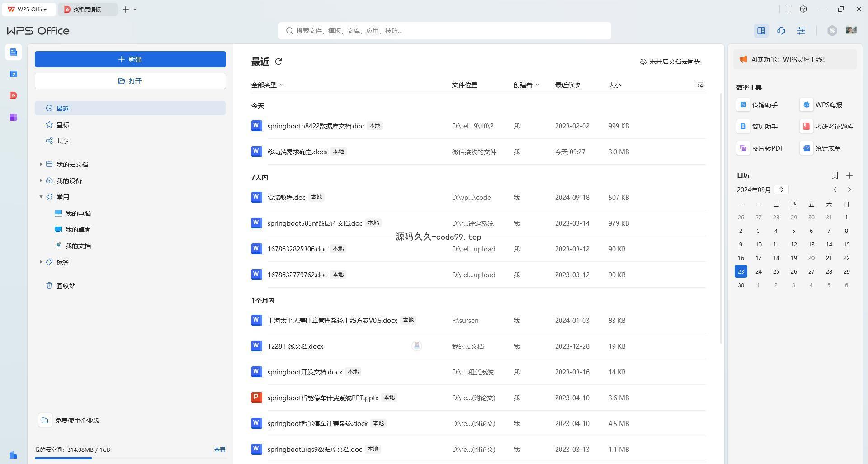Click the hexagon membership icon
Viewport: 868px width, 464px height.
[832, 31]
